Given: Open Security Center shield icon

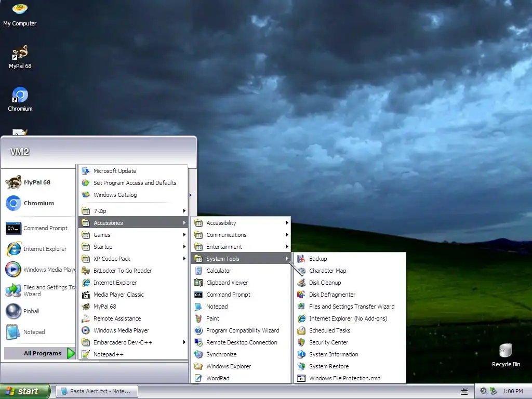Looking at the screenshot, I should coord(301,342).
